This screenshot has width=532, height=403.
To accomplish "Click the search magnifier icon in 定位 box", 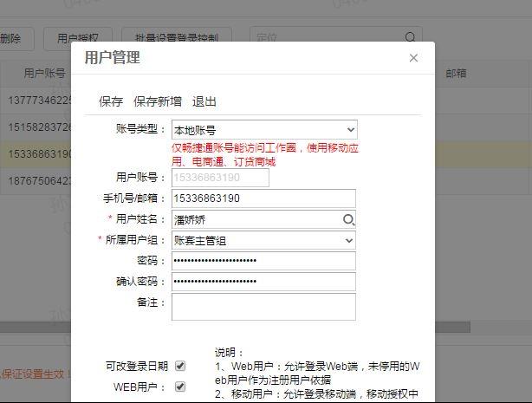I will tap(410, 36).
